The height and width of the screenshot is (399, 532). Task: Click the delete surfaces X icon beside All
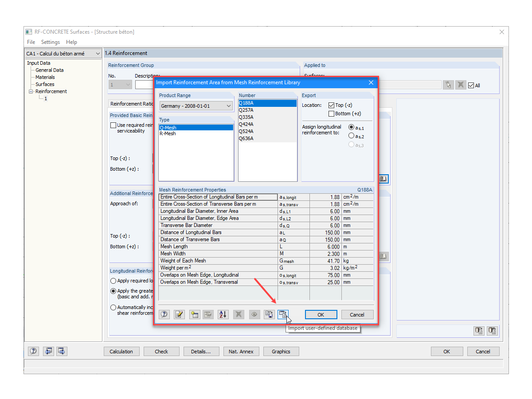pyautogui.click(x=461, y=85)
